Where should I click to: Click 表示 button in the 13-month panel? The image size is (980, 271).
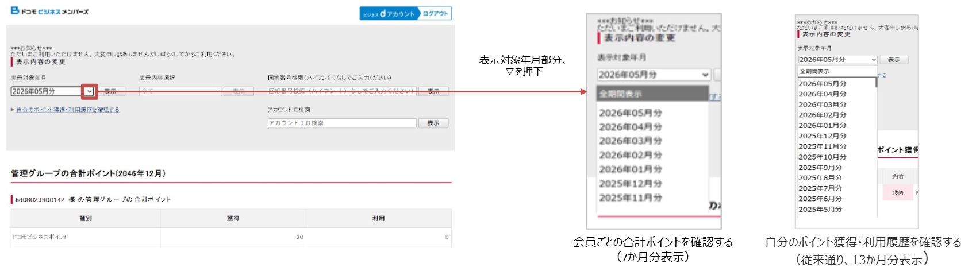(894, 60)
